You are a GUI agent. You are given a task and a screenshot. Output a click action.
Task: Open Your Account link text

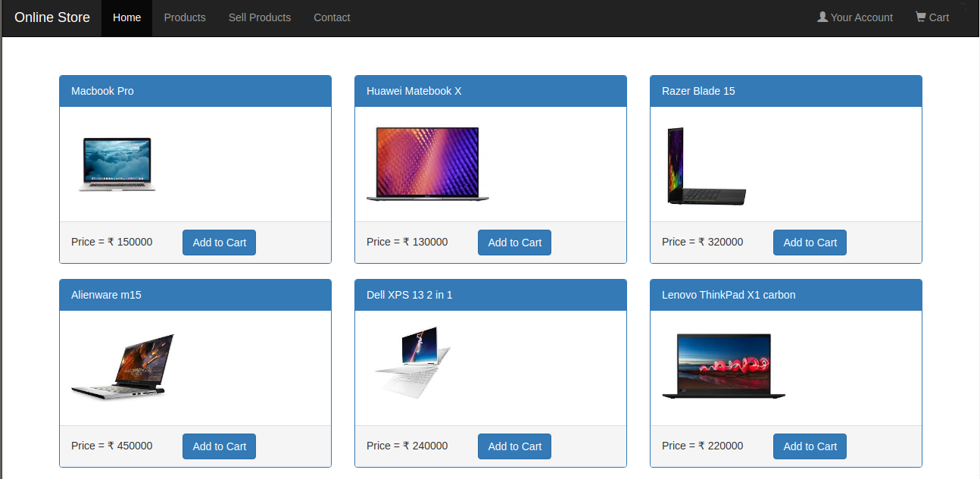[x=862, y=17]
